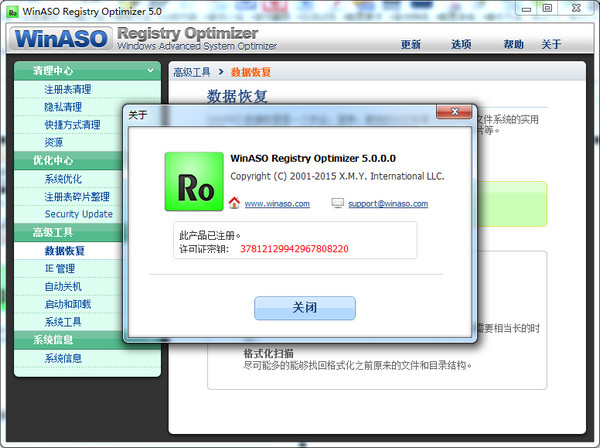Screen dimensions: 600x448
Task: Select 自动关机 in sidebar
Action: (63, 286)
